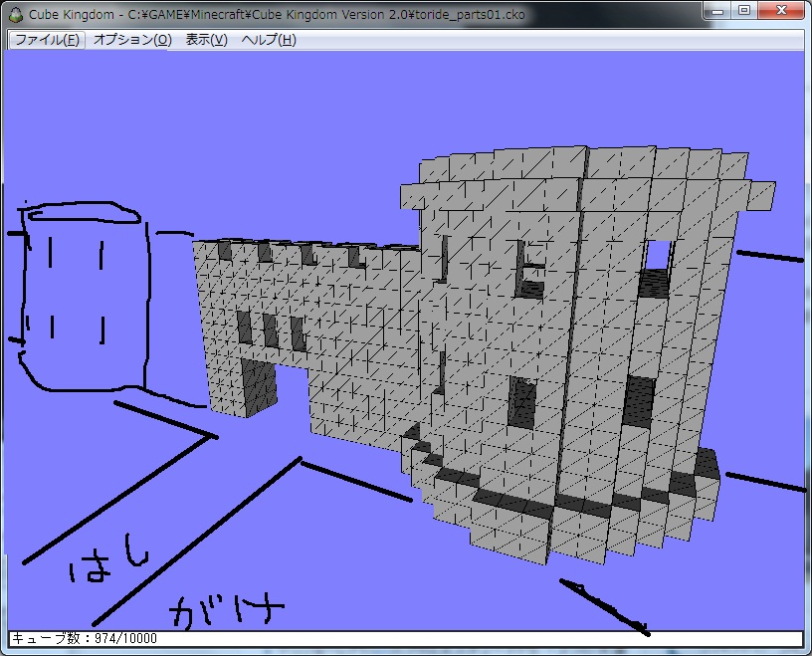Open the オプション(O) menu
The height and width of the screenshot is (656, 812).
(x=132, y=40)
